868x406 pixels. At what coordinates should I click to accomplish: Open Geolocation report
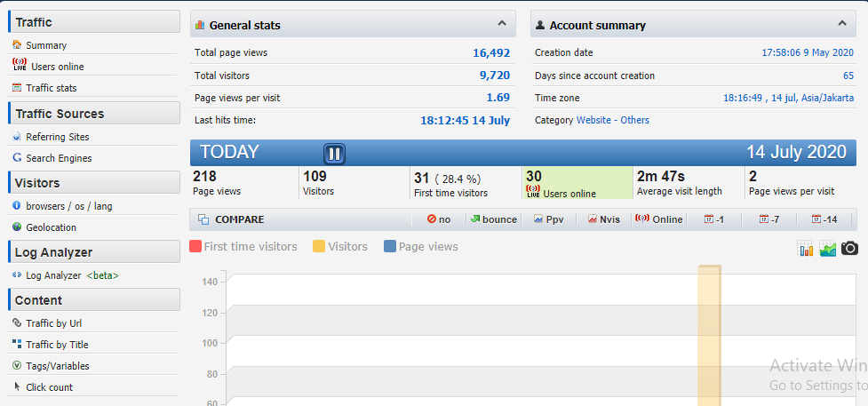click(51, 227)
